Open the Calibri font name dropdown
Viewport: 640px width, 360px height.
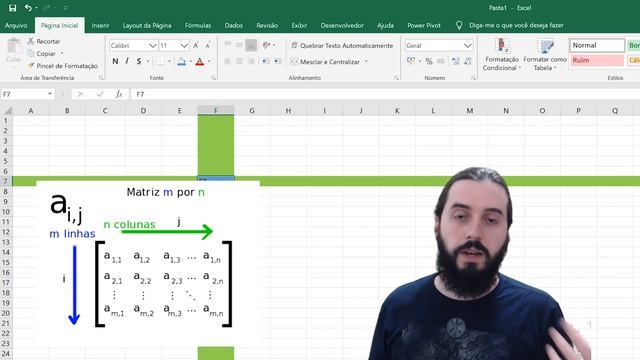(153, 46)
